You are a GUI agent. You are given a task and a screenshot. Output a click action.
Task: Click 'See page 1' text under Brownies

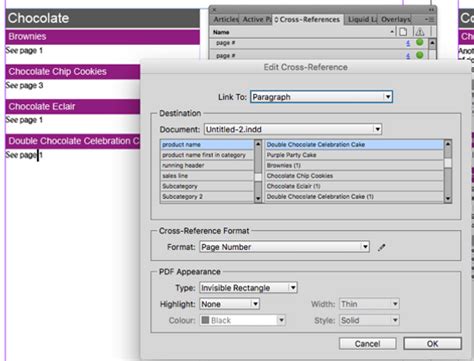pyautogui.click(x=24, y=50)
